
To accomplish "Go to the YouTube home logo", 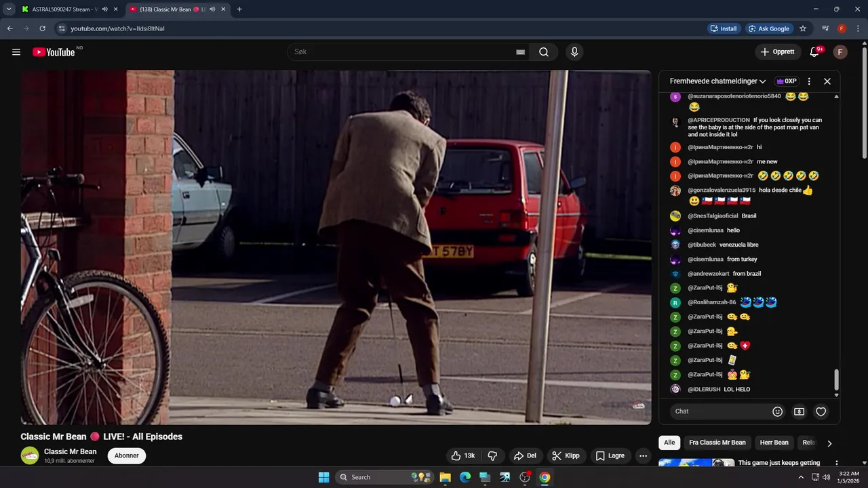I will pyautogui.click(x=54, y=52).
